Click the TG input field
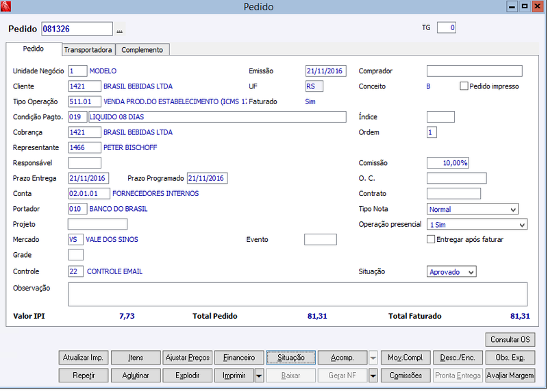 pos(447,27)
